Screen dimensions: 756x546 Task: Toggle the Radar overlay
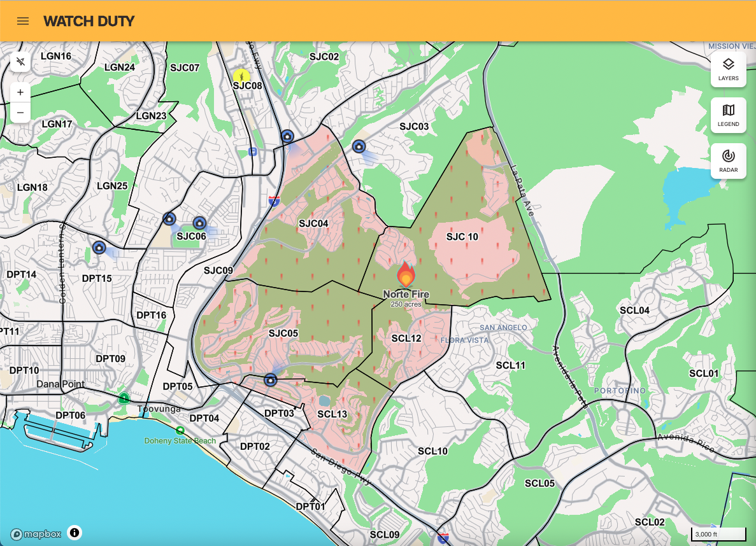pos(728,161)
